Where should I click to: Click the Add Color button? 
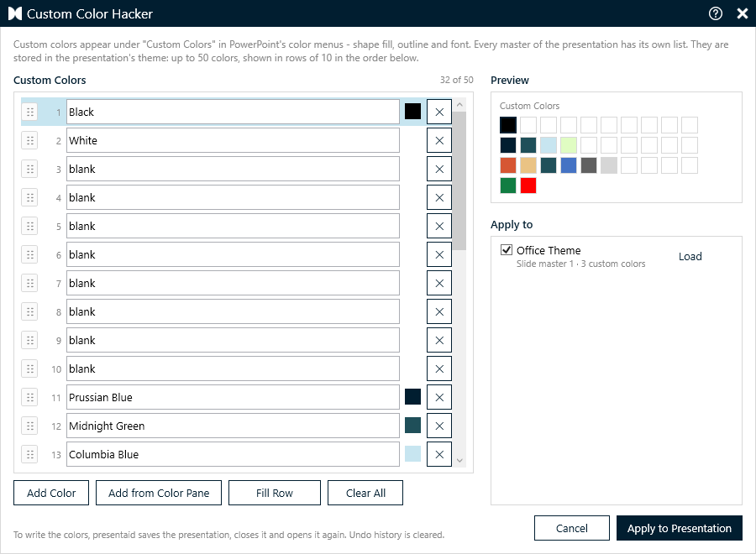point(51,493)
